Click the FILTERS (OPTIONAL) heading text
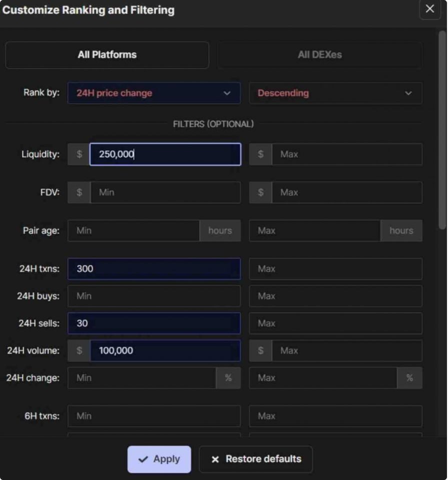The height and width of the screenshot is (480, 448). pos(213,124)
